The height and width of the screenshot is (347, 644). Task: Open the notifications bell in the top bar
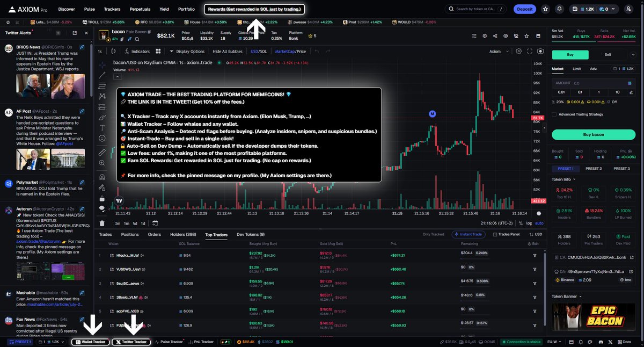pyautogui.click(x=560, y=9)
